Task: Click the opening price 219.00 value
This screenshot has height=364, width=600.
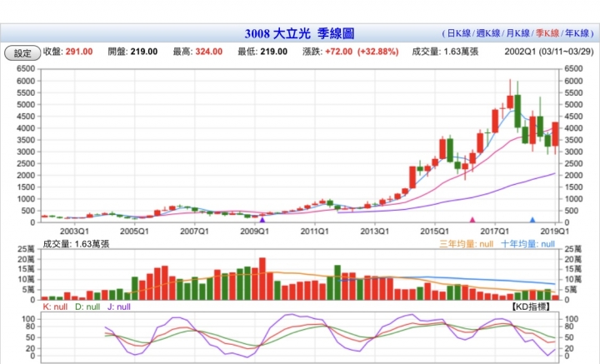Action: coord(144,52)
